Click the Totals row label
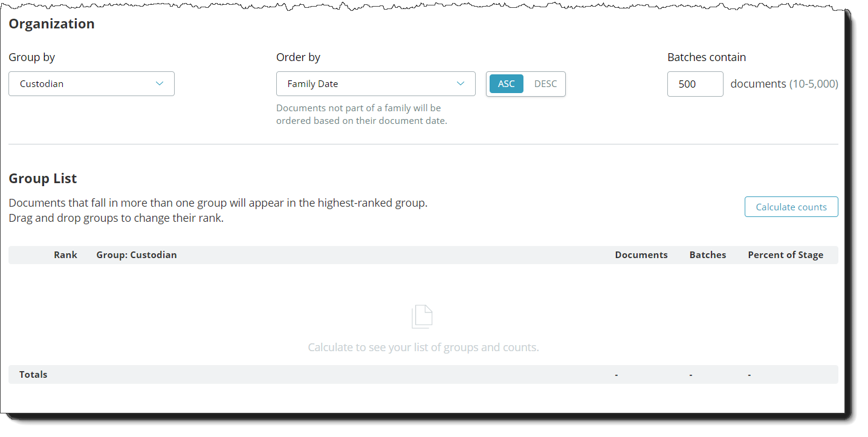Viewport: 868px width, 437px height. pyautogui.click(x=33, y=375)
